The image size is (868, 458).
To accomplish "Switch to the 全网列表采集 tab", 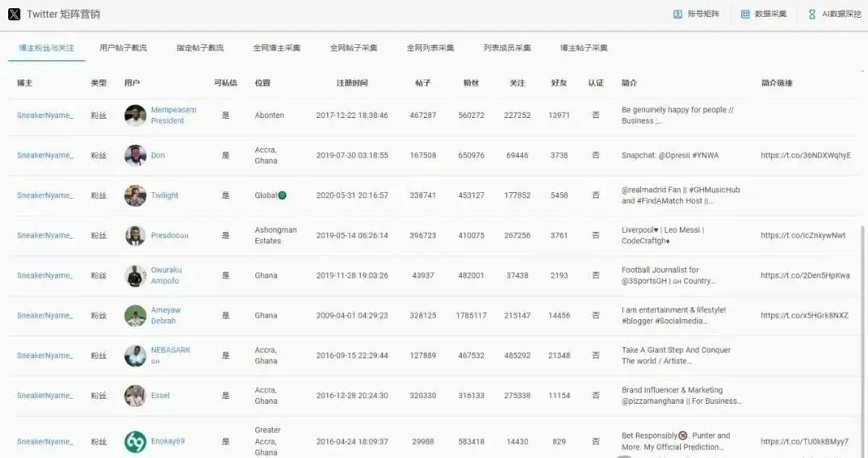I will [430, 48].
